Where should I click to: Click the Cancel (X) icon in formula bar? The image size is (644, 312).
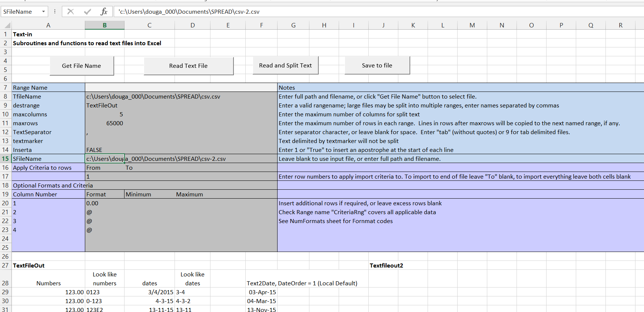70,11
